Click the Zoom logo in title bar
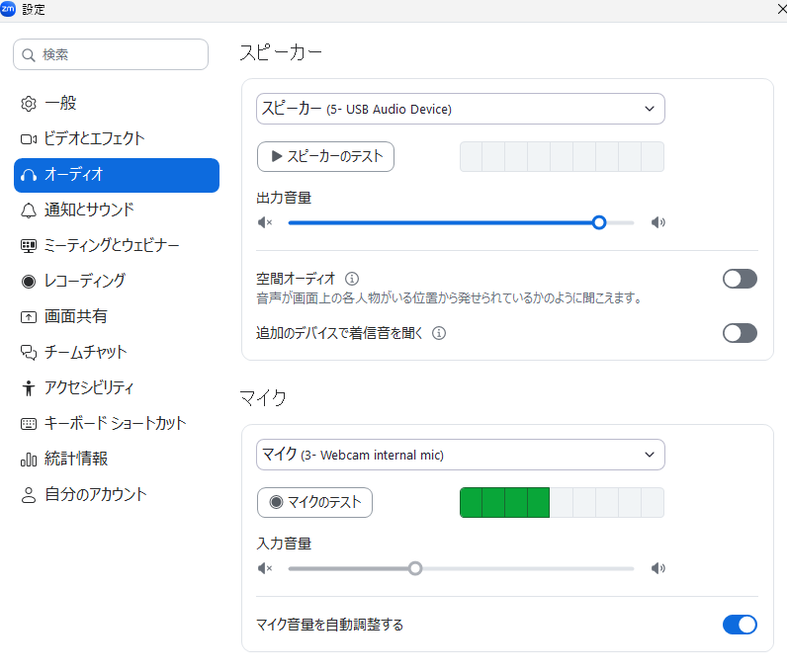Viewport: 787px width, 672px height. [x=9, y=9]
